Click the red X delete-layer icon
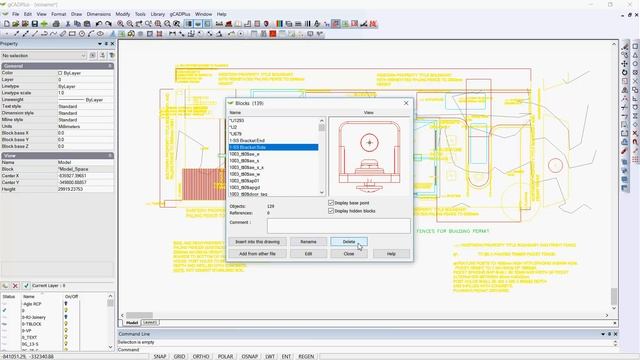 point(15,286)
